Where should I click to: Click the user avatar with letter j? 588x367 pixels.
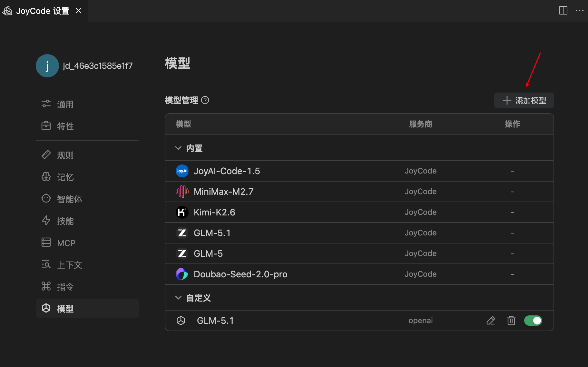pos(47,66)
